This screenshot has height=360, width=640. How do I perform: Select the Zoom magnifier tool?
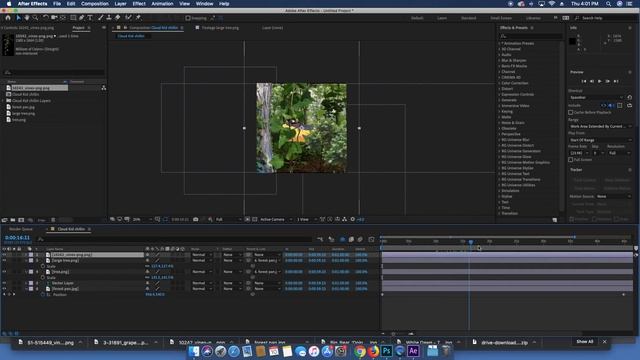pyautogui.click(x=36, y=18)
